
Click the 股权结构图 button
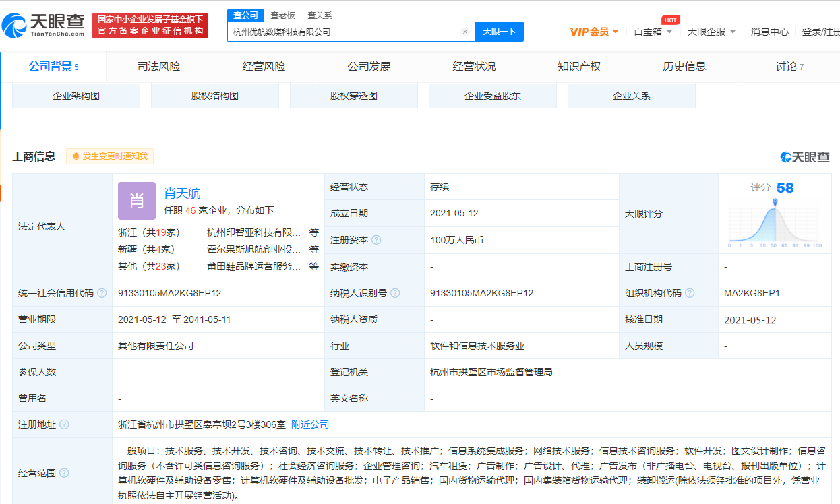(215, 96)
